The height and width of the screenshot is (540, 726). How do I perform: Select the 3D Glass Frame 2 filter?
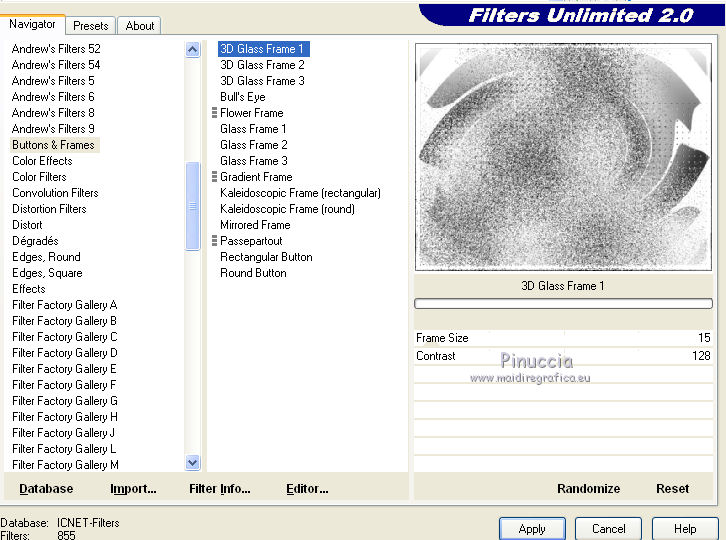coord(262,65)
